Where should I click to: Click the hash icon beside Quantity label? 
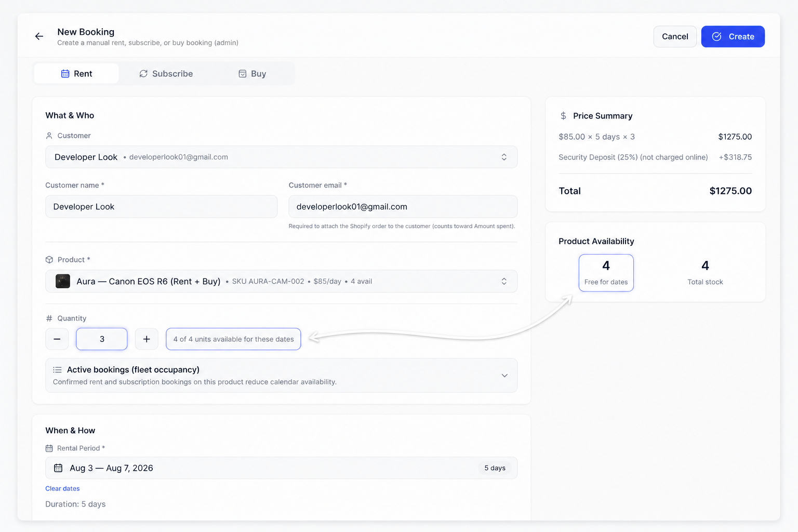click(x=49, y=318)
